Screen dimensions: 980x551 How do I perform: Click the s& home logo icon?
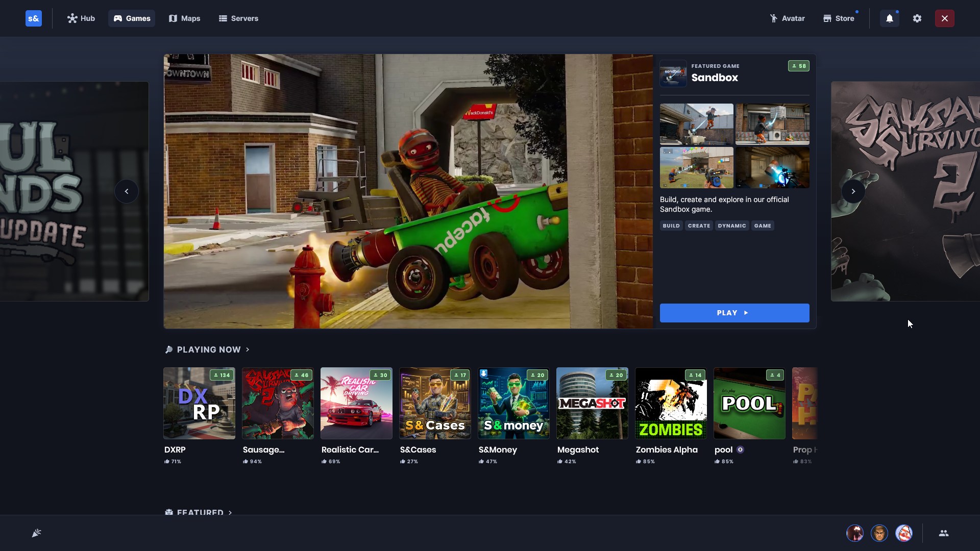(34, 18)
